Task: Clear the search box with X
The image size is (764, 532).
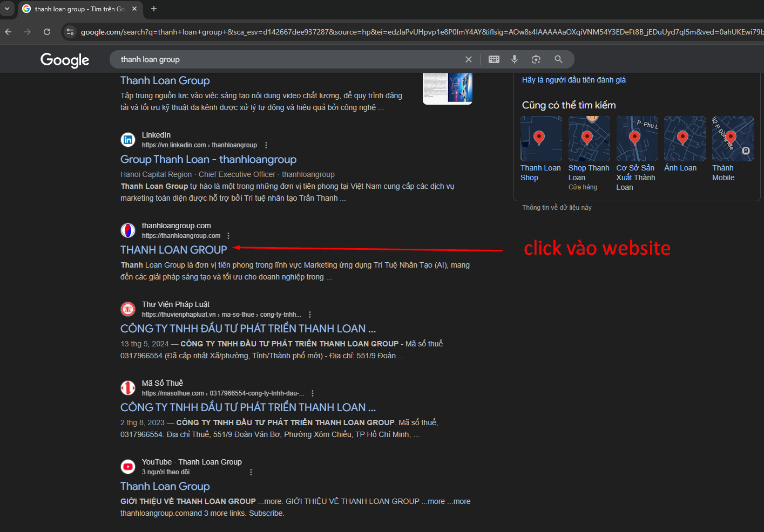Action: pyautogui.click(x=469, y=59)
